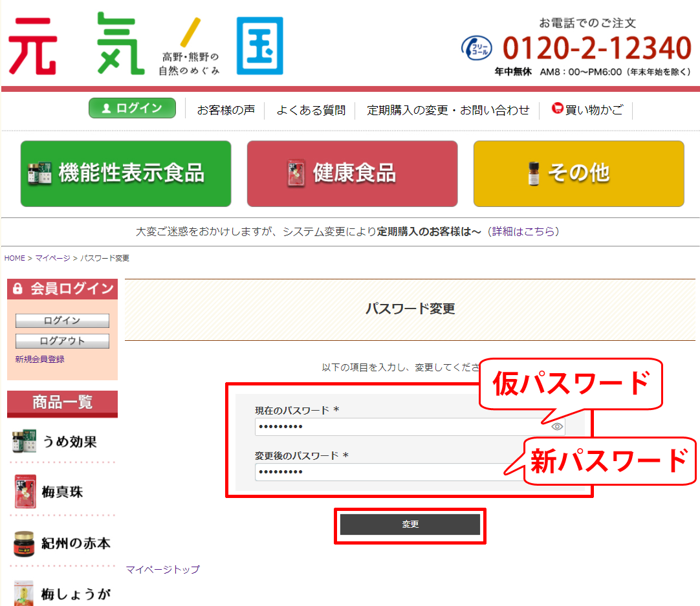The width and height of the screenshot is (700, 606).
Task: Open よくある質問 page
Action: [x=311, y=110]
